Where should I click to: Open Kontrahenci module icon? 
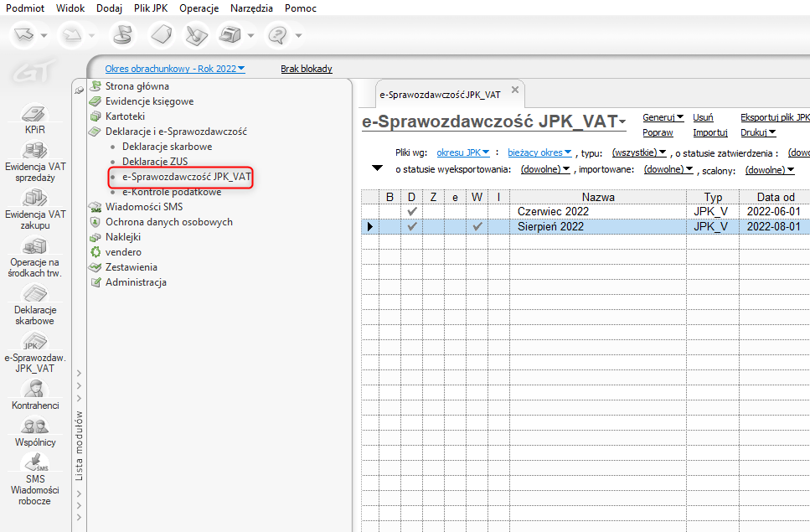34,395
